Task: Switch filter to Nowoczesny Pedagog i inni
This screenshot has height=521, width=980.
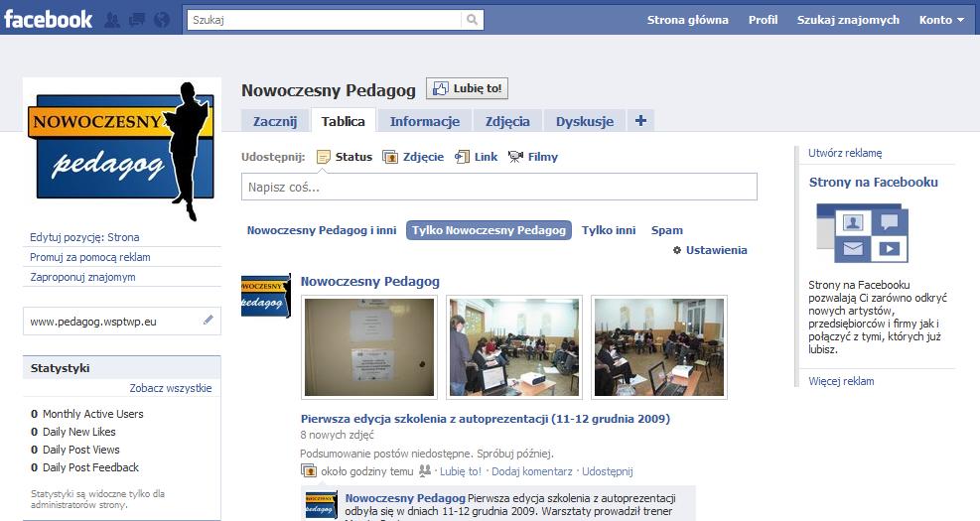Action: click(322, 230)
